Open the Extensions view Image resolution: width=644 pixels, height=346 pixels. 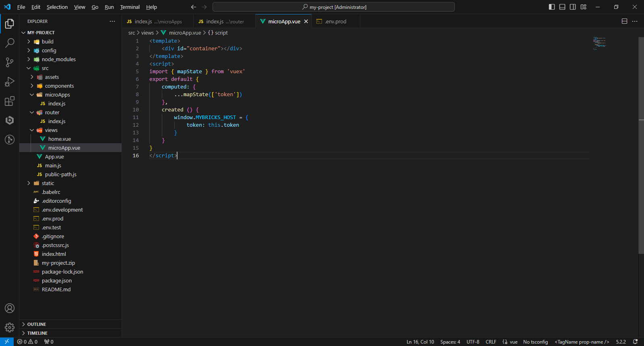click(10, 101)
